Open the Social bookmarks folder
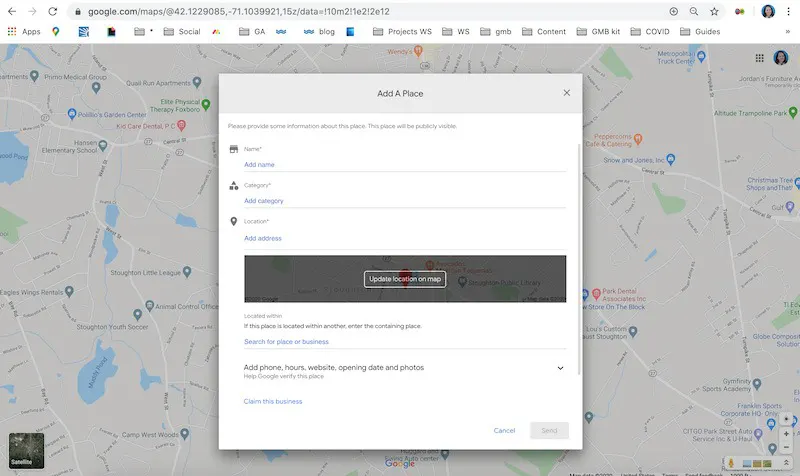This screenshot has height=476, width=800. 182,32
